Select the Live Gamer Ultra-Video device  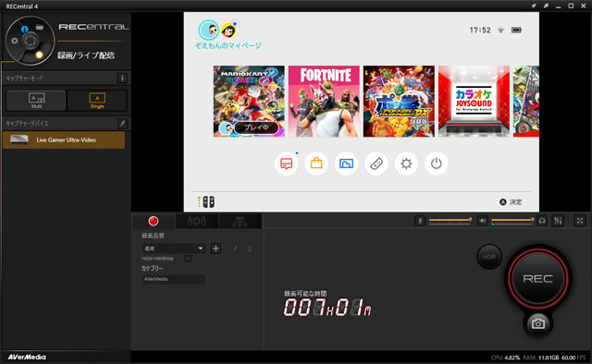(x=64, y=140)
